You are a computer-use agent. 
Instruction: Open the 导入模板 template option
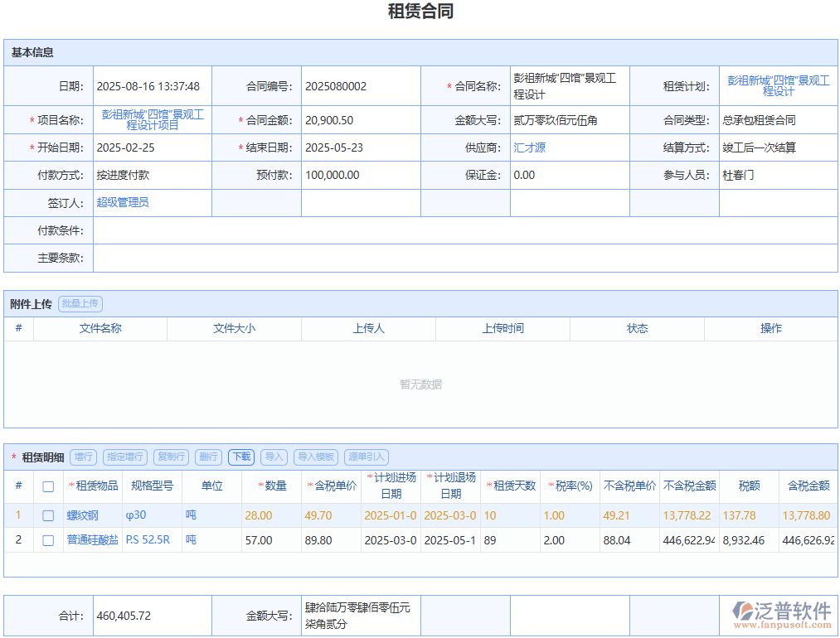click(316, 457)
